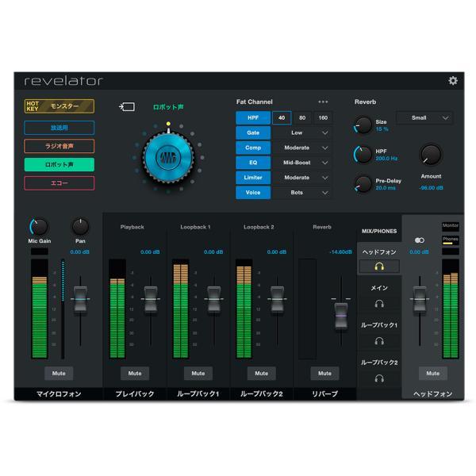Open the Reverb Small size dropdown
Viewport: 476px width, 476px height.
(x=424, y=117)
